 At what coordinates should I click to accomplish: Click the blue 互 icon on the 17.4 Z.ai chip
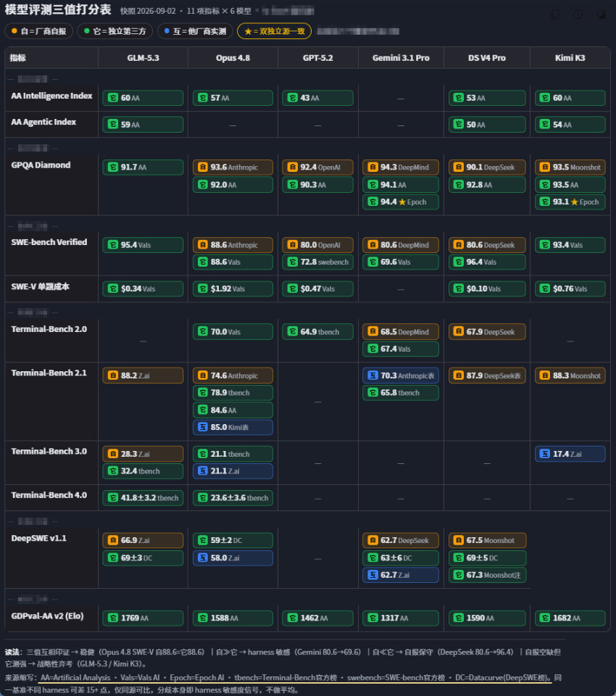pyautogui.click(x=545, y=454)
